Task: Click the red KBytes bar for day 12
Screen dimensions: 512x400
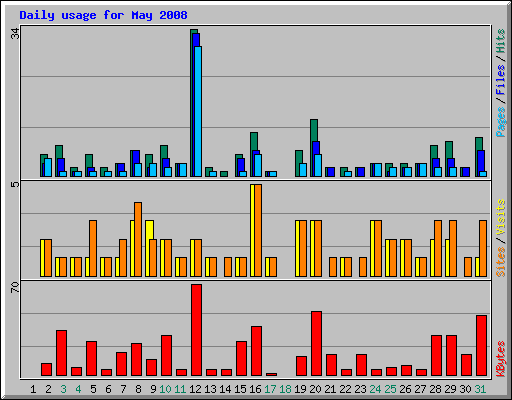Action: [x=196, y=330]
